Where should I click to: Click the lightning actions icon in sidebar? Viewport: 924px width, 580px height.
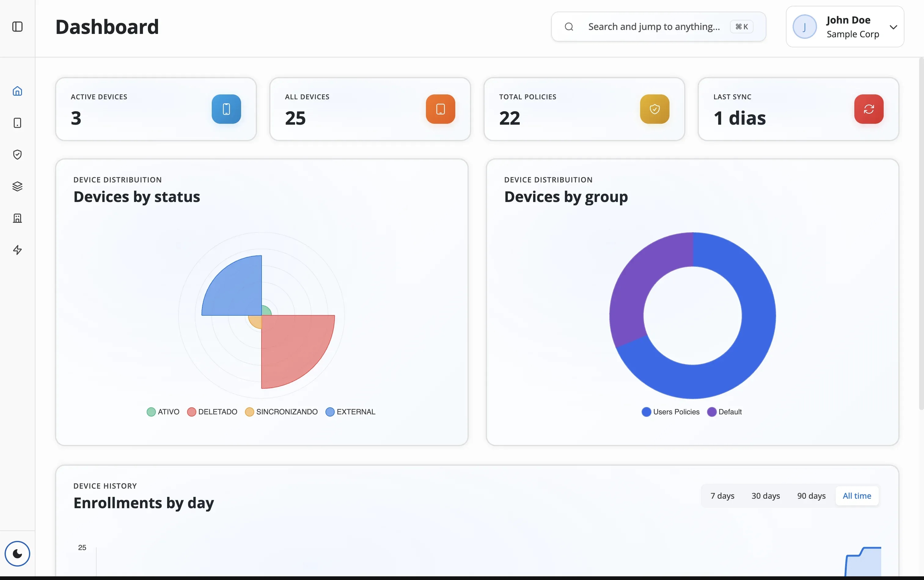point(18,250)
